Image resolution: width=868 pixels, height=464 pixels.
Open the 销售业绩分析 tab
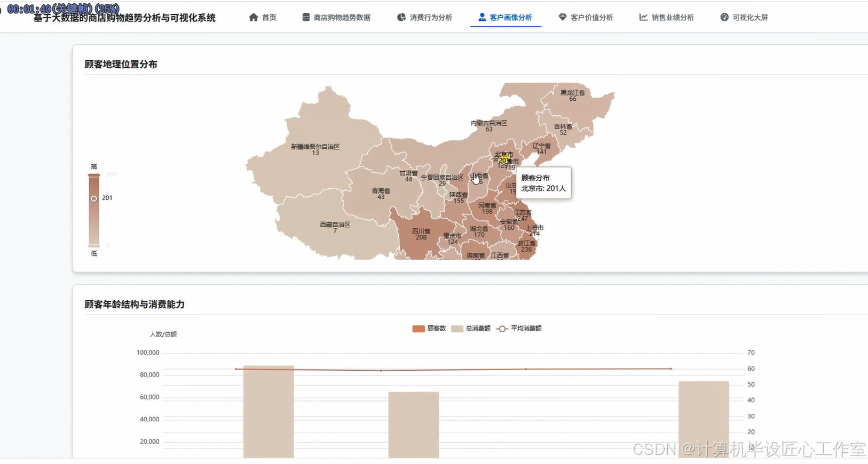point(667,17)
